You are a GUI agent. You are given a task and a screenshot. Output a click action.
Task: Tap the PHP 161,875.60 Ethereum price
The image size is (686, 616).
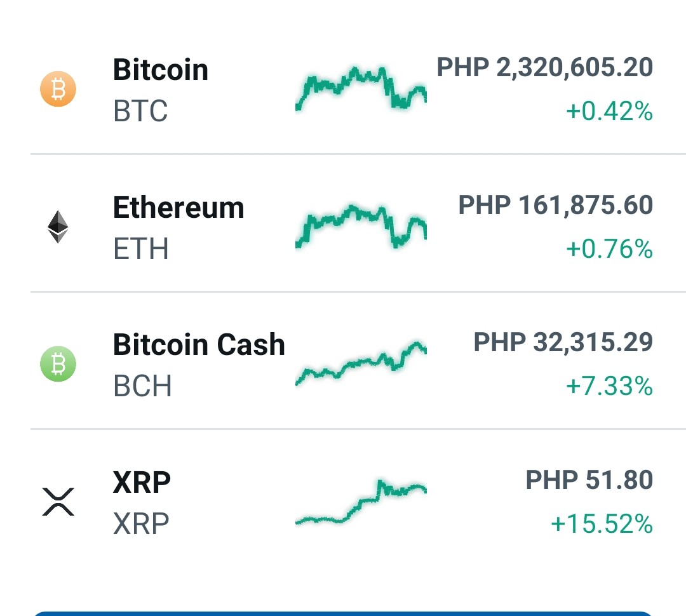[x=556, y=205]
